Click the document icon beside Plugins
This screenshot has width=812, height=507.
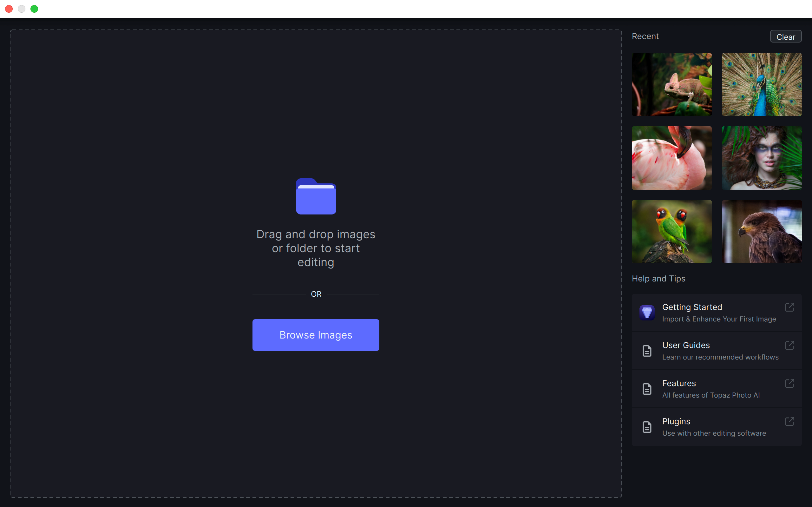pyautogui.click(x=647, y=427)
